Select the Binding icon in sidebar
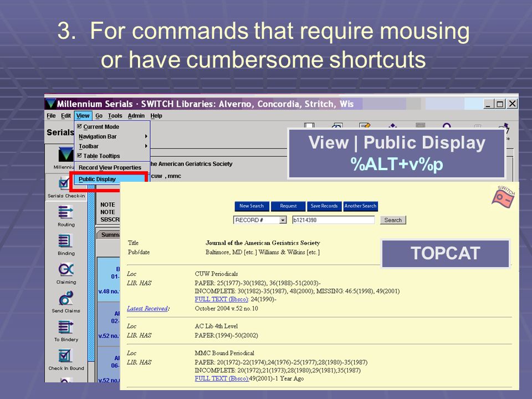This screenshot has width=532, height=399. point(65,241)
